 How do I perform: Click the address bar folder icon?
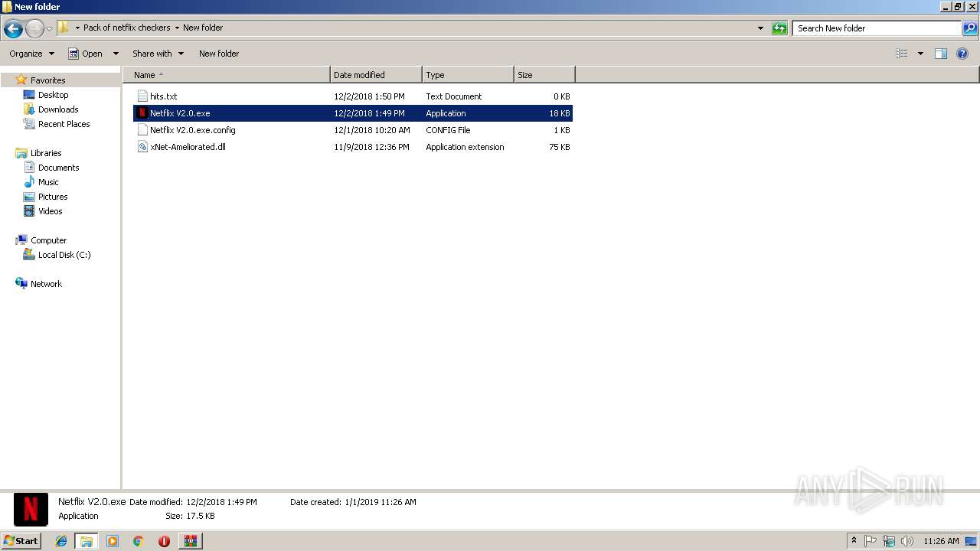point(64,28)
